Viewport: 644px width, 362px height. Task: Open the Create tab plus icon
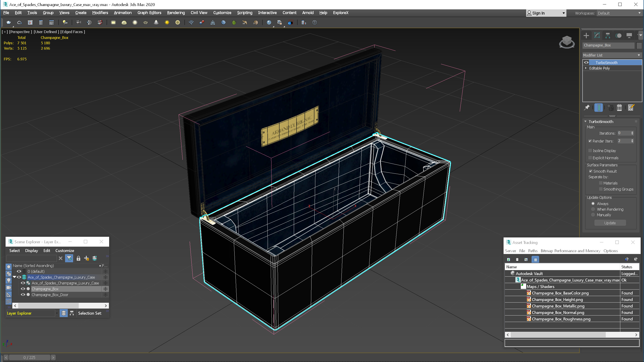[x=586, y=36]
